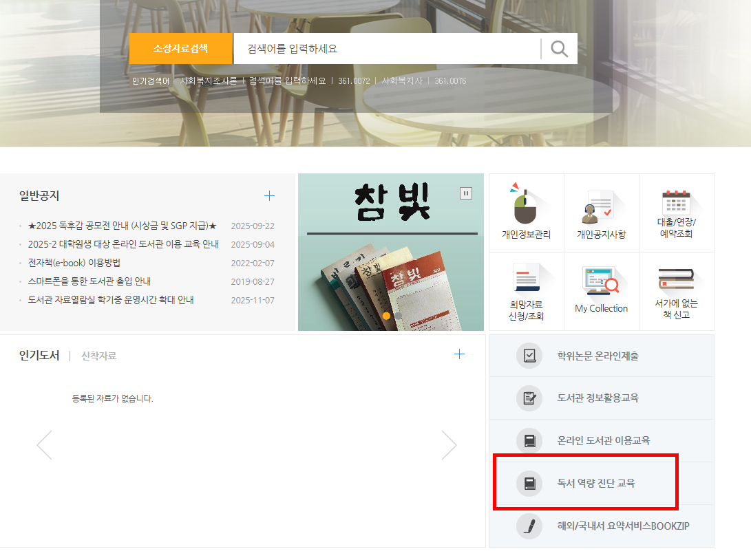Image resolution: width=751 pixels, height=560 pixels.
Task: Click 독서 역량 진단 교육 link
Action: (596, 484)
